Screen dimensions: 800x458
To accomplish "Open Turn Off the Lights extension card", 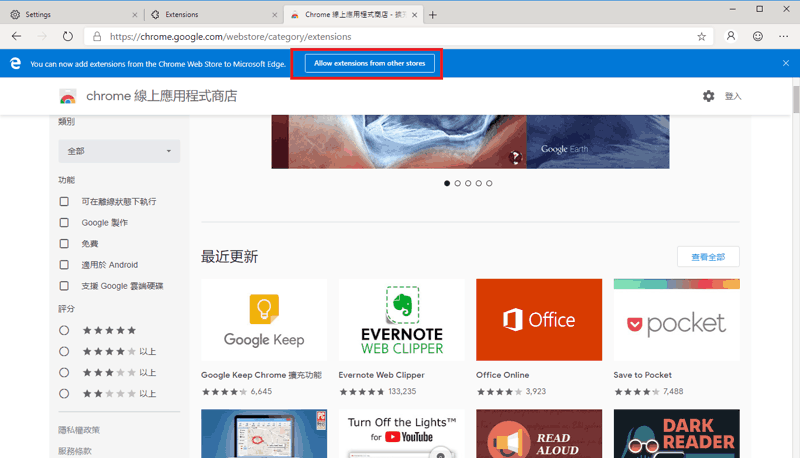I will coord(402,434).
